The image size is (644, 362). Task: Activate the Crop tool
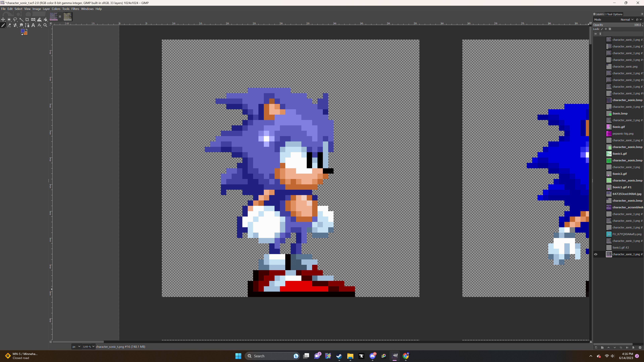click(27, 20)
